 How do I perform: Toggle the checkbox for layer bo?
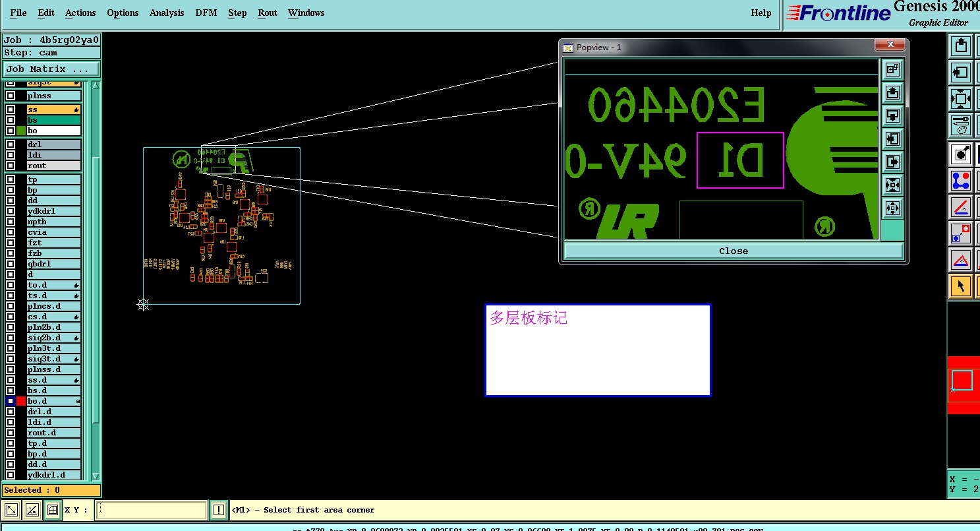(11, 131)
